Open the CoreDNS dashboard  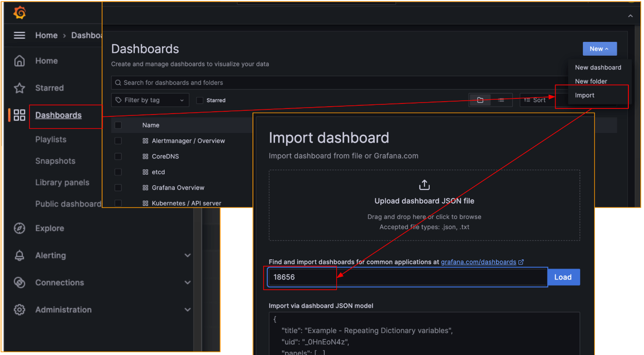point(165,156)
